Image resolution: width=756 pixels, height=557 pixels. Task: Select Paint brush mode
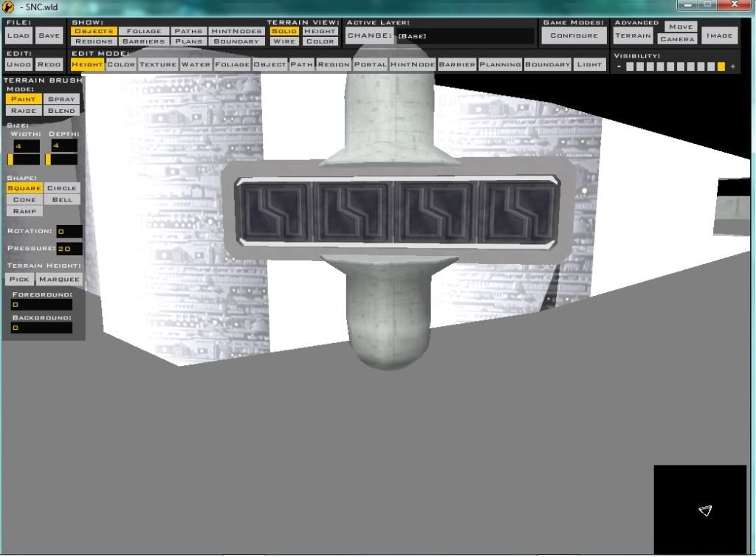point(24,99)
